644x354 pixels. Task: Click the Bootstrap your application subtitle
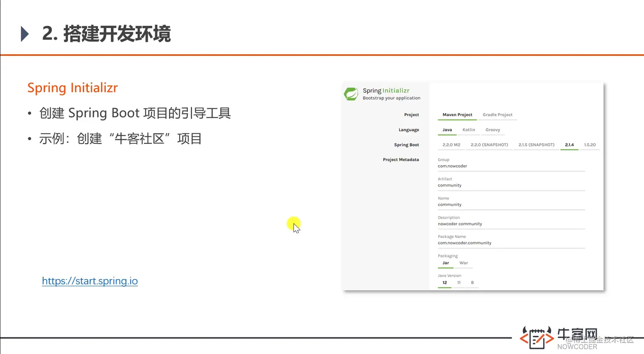click(x=391, y=98)
